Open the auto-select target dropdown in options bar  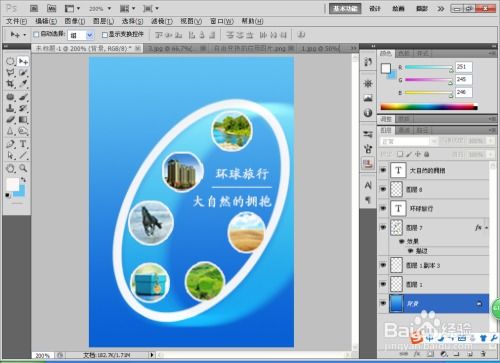coord(80,35)
